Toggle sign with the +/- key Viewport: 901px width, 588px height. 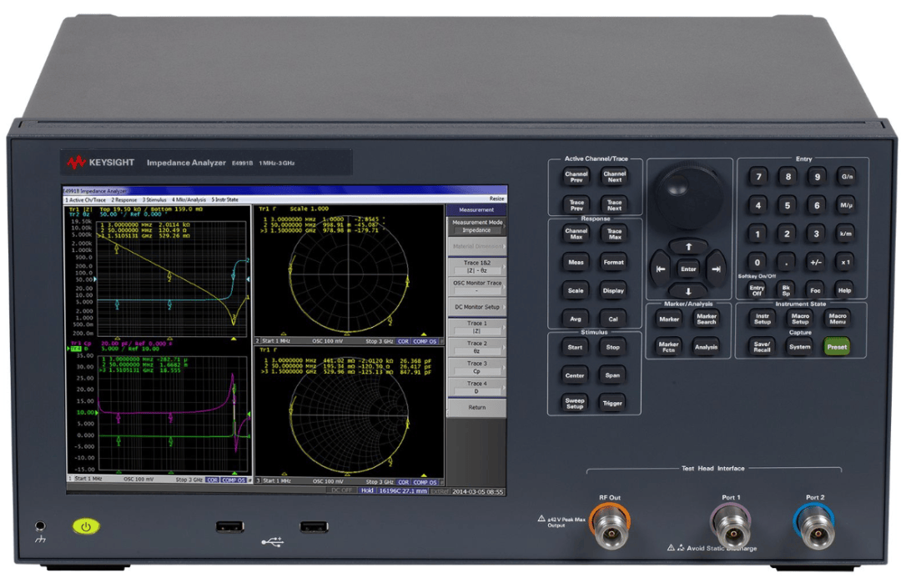coord(815,262)
